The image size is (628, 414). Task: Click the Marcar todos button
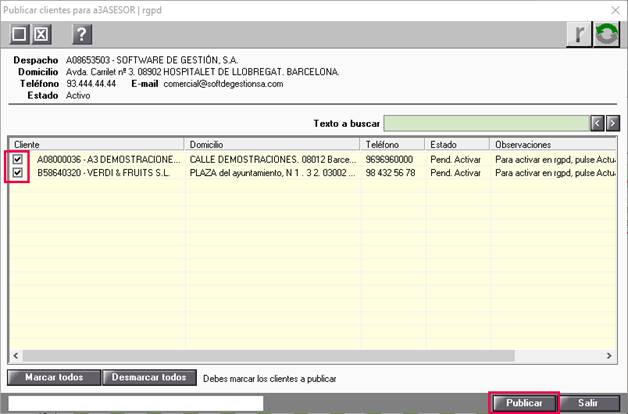(54, 377)
